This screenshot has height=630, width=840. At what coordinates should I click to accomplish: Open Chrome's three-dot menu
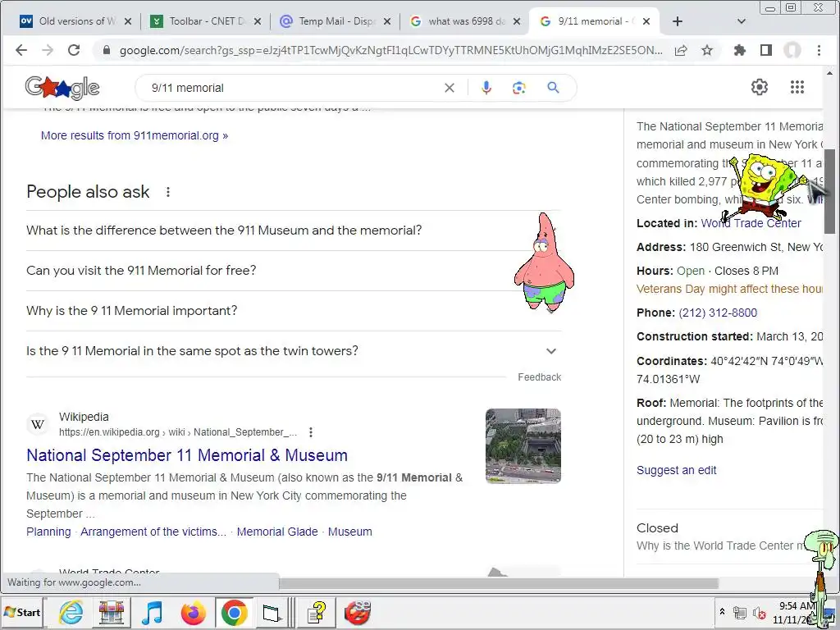click(819, 50)
